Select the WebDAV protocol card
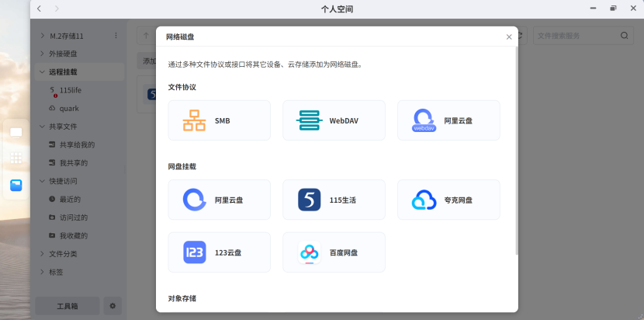Viewport: 644px width, 320px height. [334, 120]
